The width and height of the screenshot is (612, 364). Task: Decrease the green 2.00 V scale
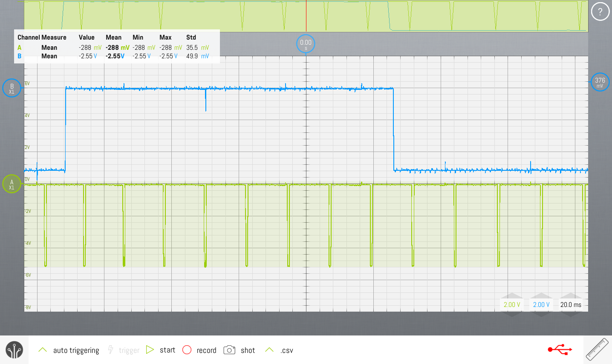click(512, 314)
